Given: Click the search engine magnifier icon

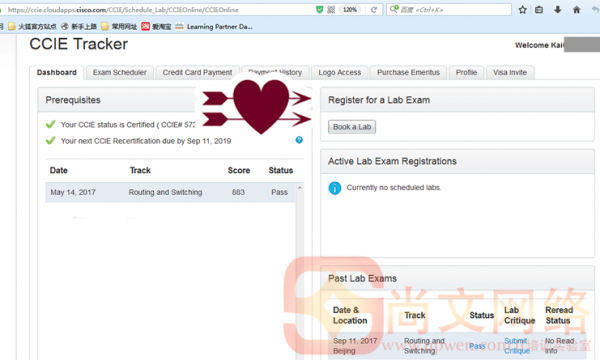Looking at the screenshot, I should 394,9.
